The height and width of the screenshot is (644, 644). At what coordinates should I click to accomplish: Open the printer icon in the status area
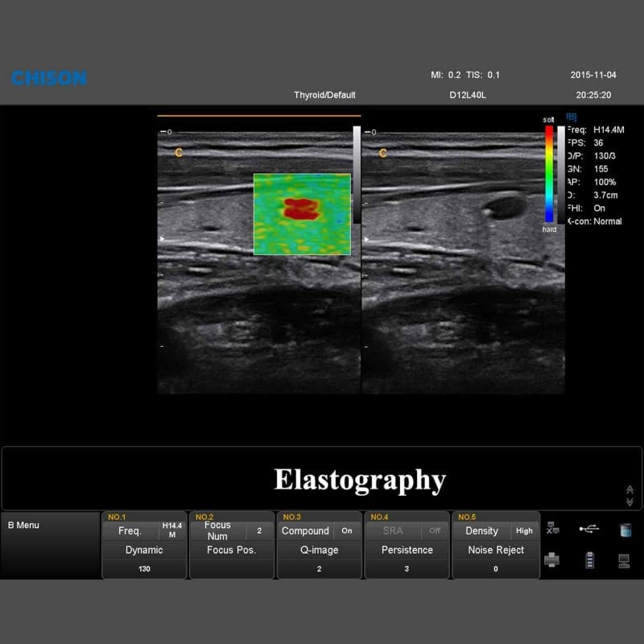coord(552,559)
